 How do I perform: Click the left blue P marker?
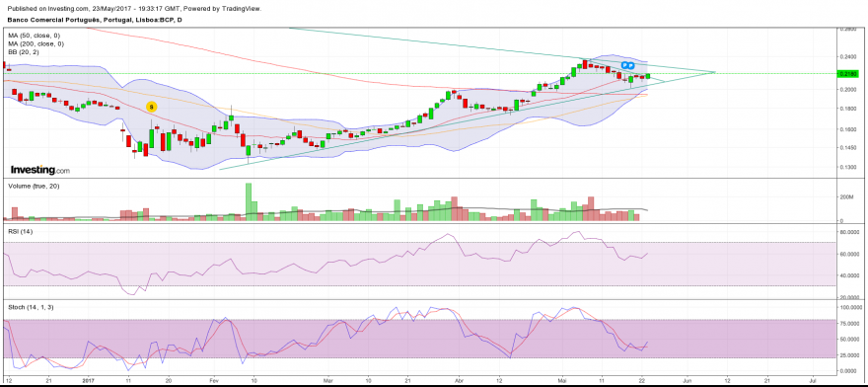point(623,65)
